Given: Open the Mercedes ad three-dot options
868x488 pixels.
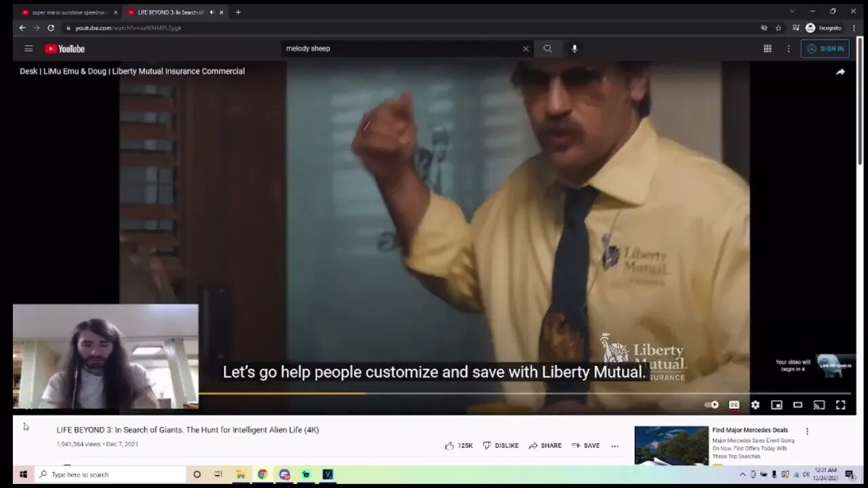Looking at the screenshot, I should point(807,431).
